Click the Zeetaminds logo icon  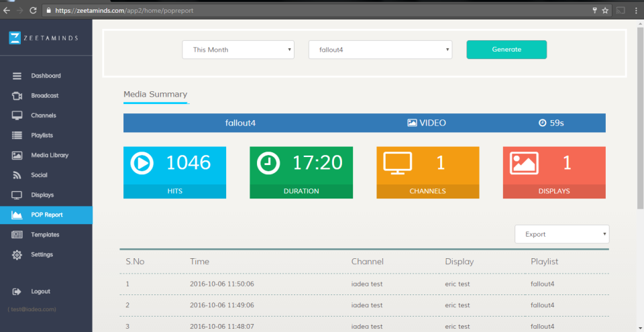(x=15, y=38)
